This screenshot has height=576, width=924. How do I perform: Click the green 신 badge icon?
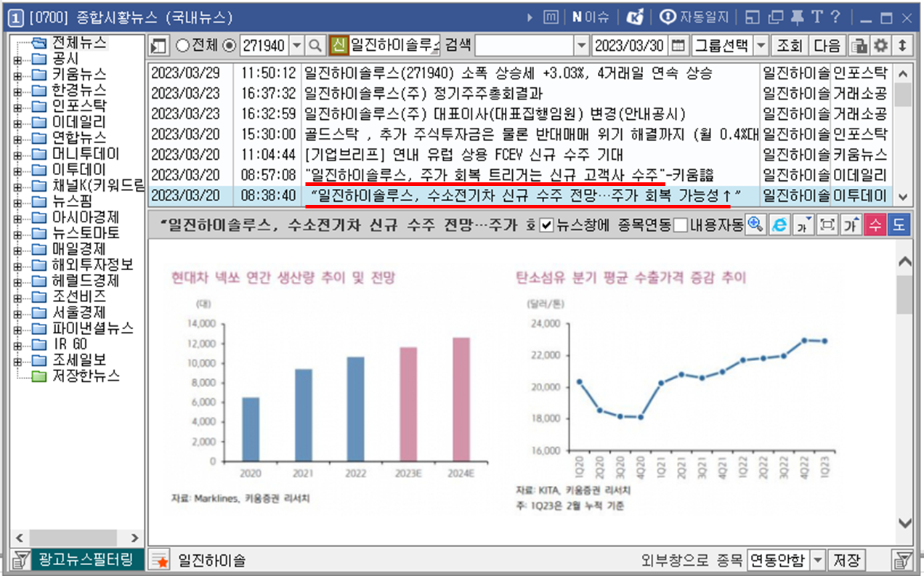[338, 45]
